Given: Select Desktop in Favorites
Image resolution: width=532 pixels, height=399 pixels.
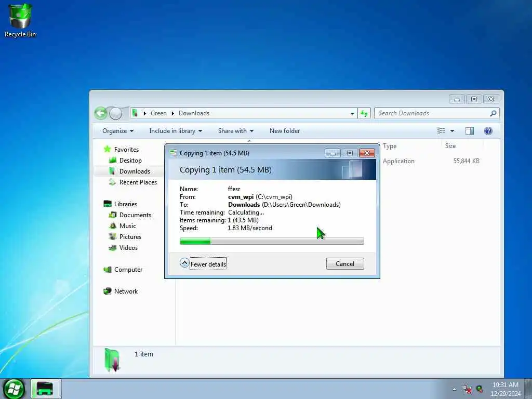Looking at the screenshot, I should point(130,161).
